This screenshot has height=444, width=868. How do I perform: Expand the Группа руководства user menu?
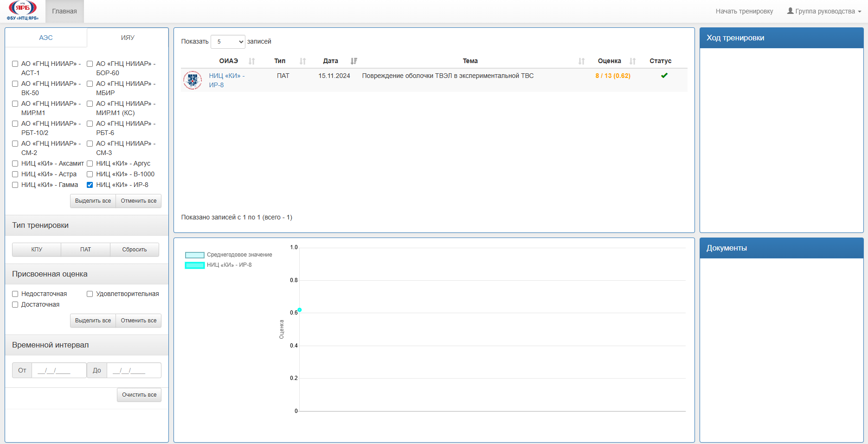(x=824, y=11)
